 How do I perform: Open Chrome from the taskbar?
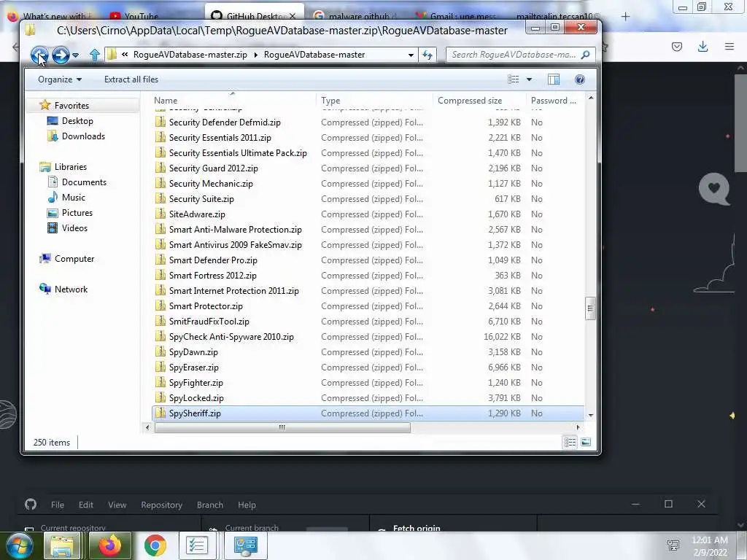coord(155,545)
